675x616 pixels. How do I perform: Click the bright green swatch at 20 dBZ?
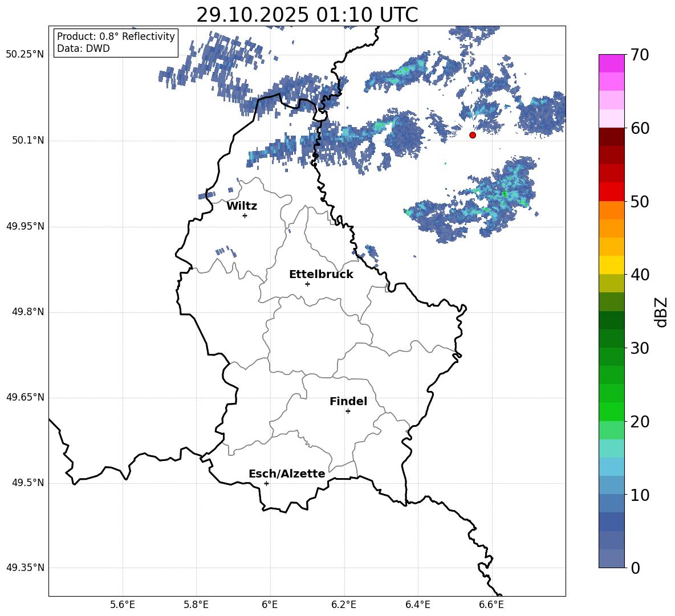pos(611,411)
